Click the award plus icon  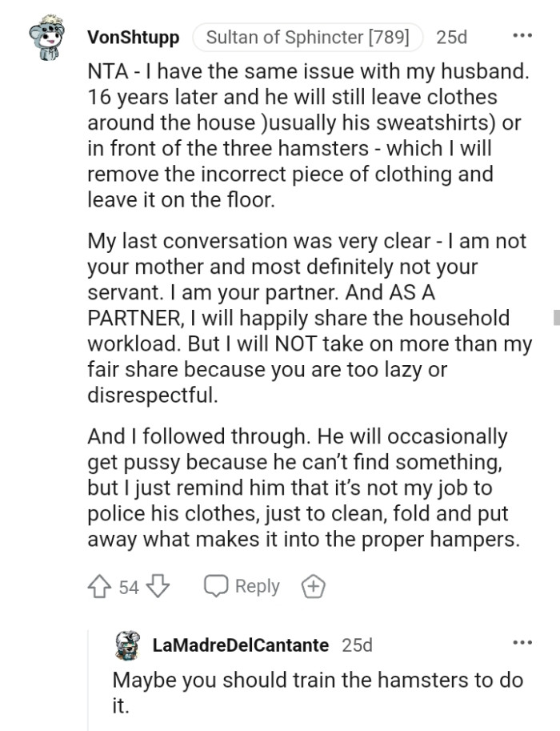[x=312, y=587]
